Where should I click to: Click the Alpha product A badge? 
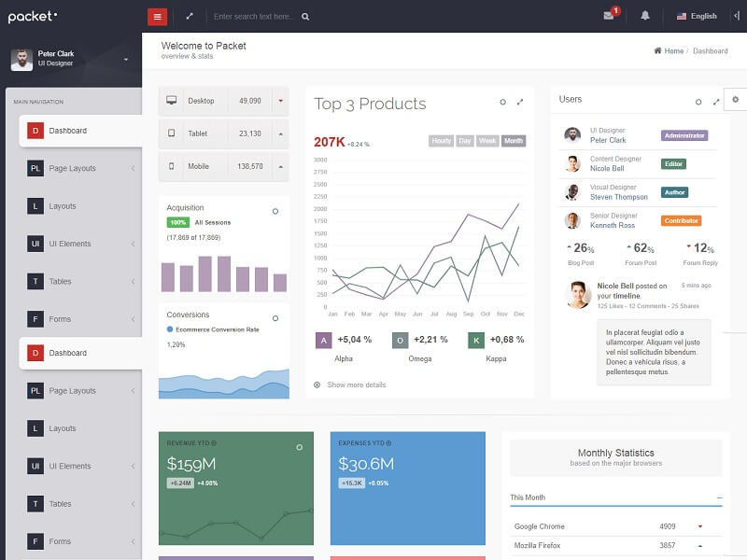tap(323, 340)
